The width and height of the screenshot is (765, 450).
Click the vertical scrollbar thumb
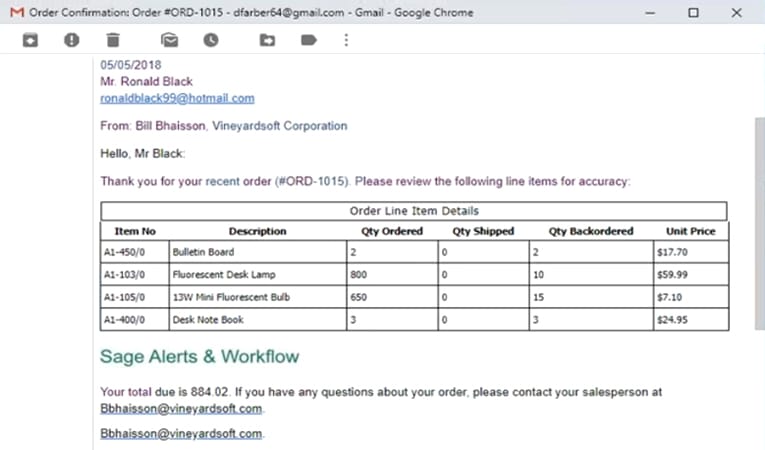(760, 224)
